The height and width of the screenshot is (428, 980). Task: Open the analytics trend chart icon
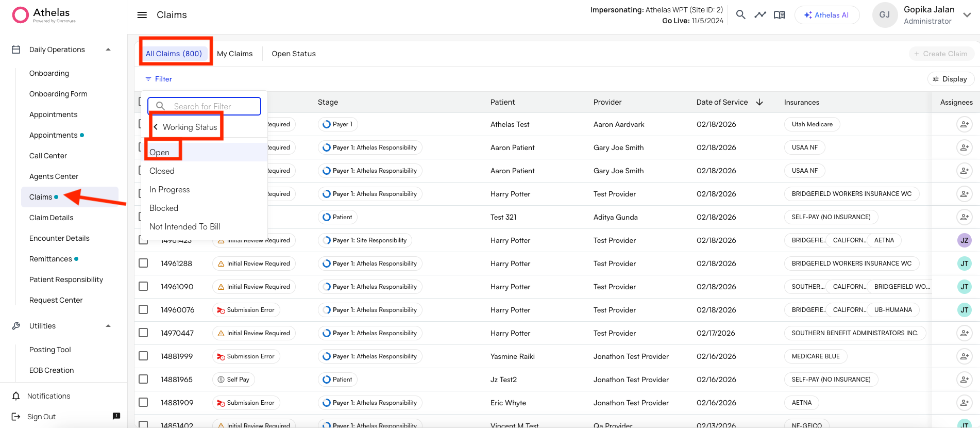(760, 15)
